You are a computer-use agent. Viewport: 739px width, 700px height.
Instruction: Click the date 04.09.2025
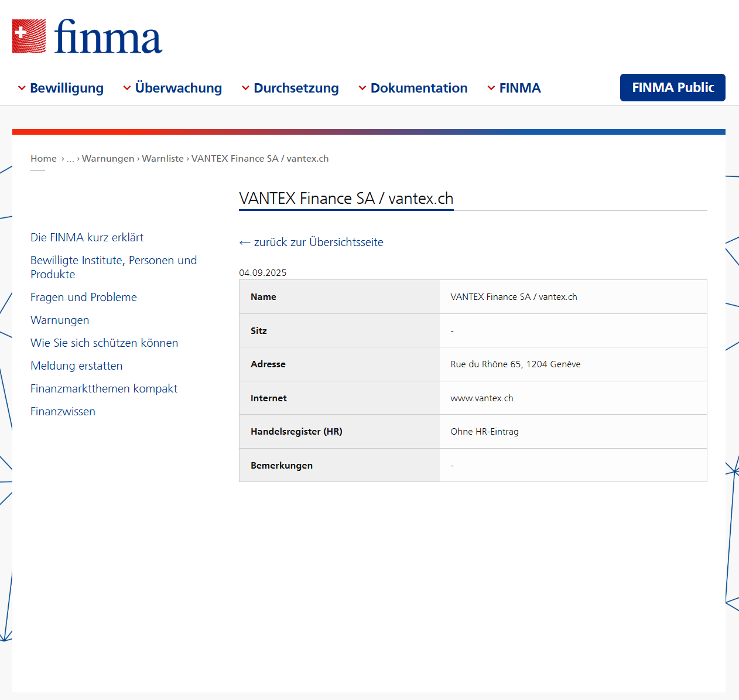263,273
